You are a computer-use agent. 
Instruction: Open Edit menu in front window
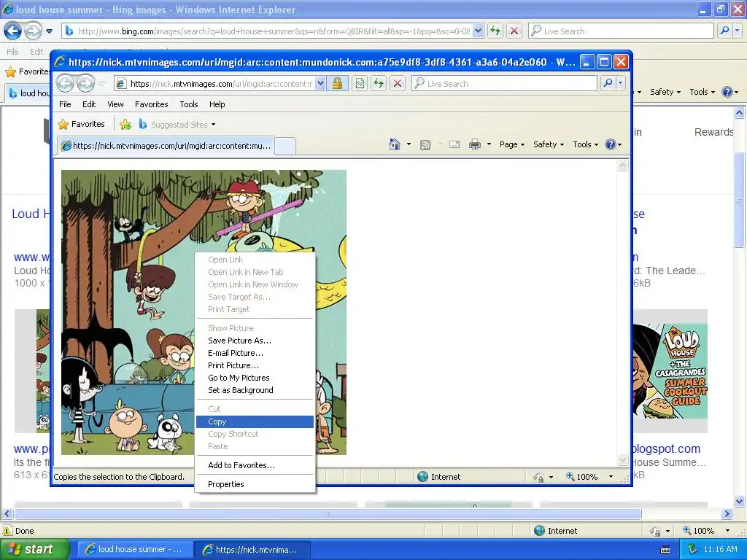89,104
